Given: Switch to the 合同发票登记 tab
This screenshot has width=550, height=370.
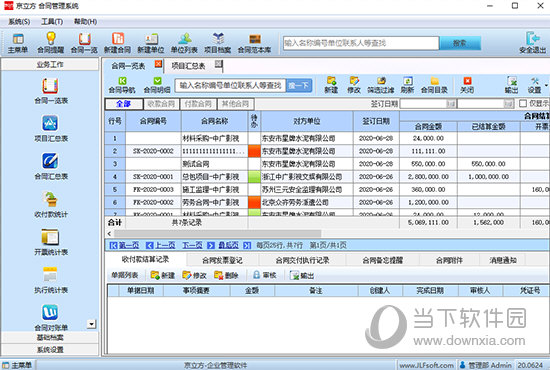Looking at the screenshot, I should click(222, 260).
